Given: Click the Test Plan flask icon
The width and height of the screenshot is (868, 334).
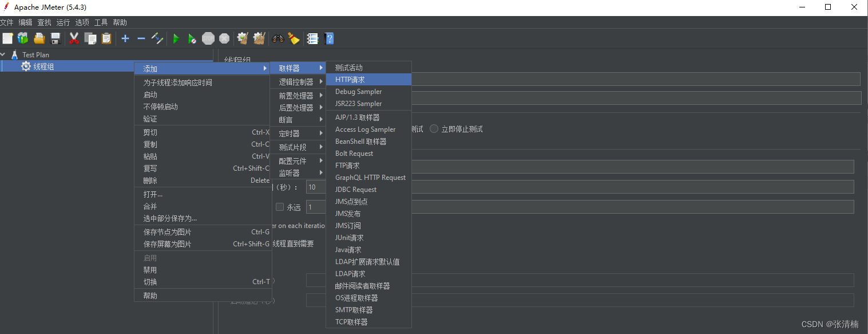Looking at the screenshot, I should pos(15,55).
